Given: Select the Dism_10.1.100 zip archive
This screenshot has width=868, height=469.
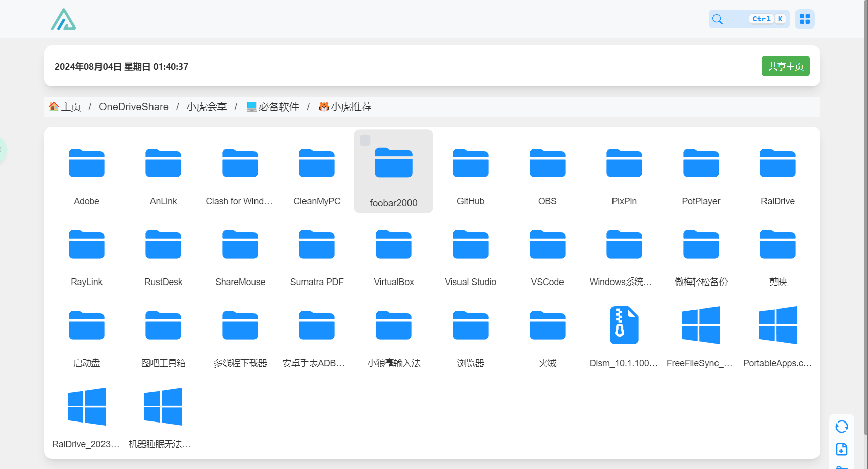Looking at the screenshot, I should (x=624, y=334).
